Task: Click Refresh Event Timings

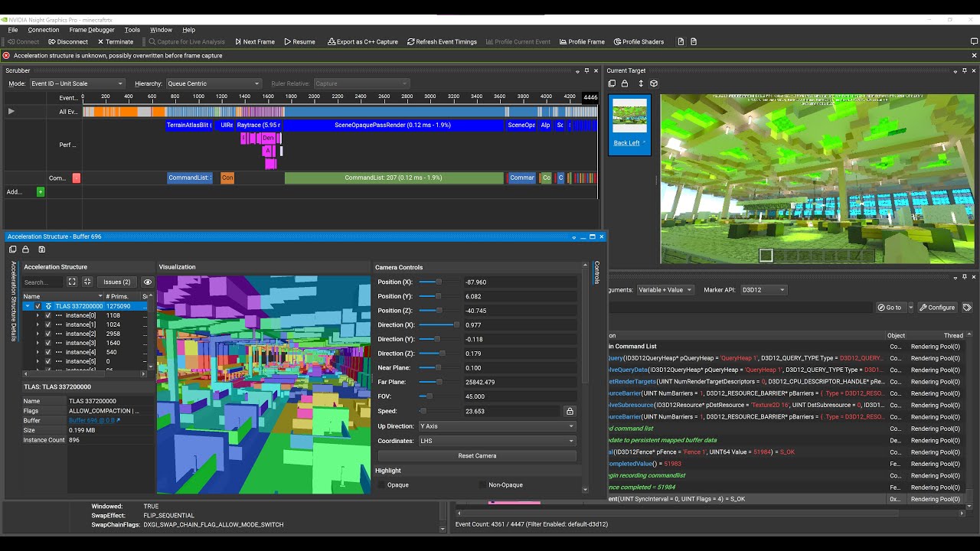Action: [x=442, y=41]
